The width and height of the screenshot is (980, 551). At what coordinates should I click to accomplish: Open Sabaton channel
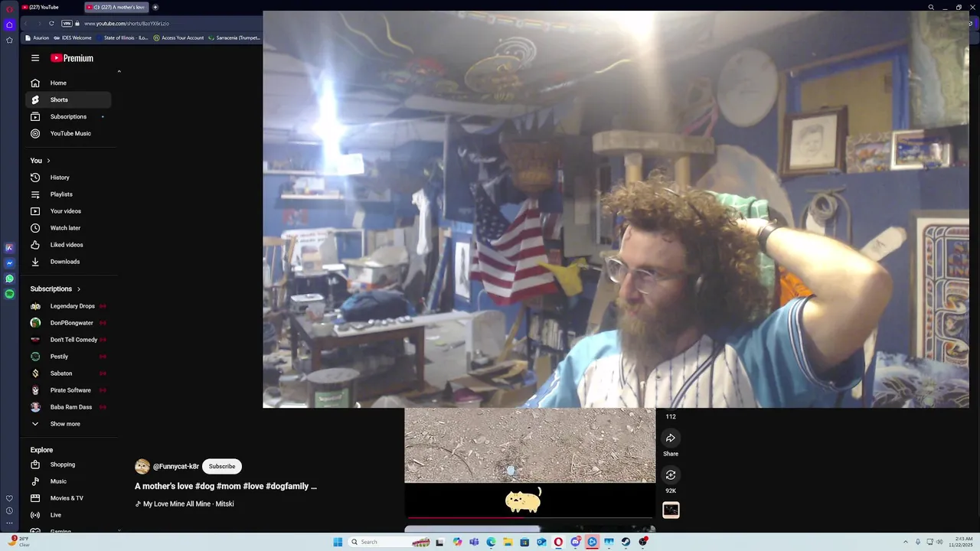(68, 373)
